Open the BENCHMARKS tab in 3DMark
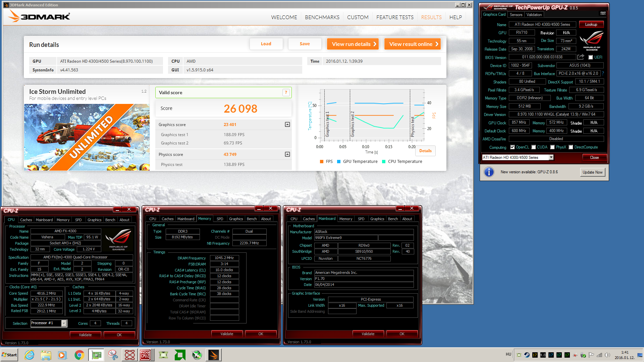The width and height of the screenshot is (644, 362). [322, 17]
